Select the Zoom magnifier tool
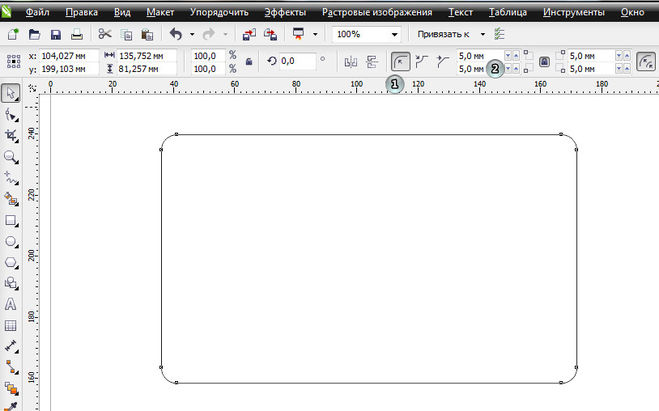 point(11,157)
